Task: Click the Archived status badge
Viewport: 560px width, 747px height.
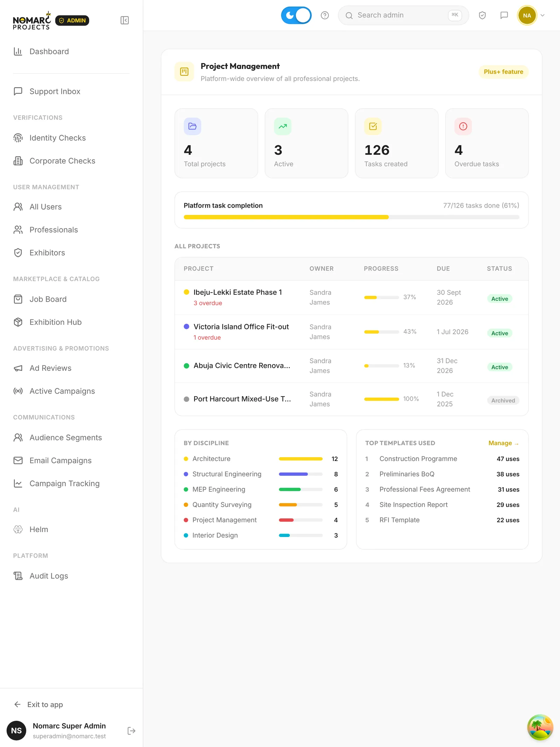Action: click(x=503, y=401)
